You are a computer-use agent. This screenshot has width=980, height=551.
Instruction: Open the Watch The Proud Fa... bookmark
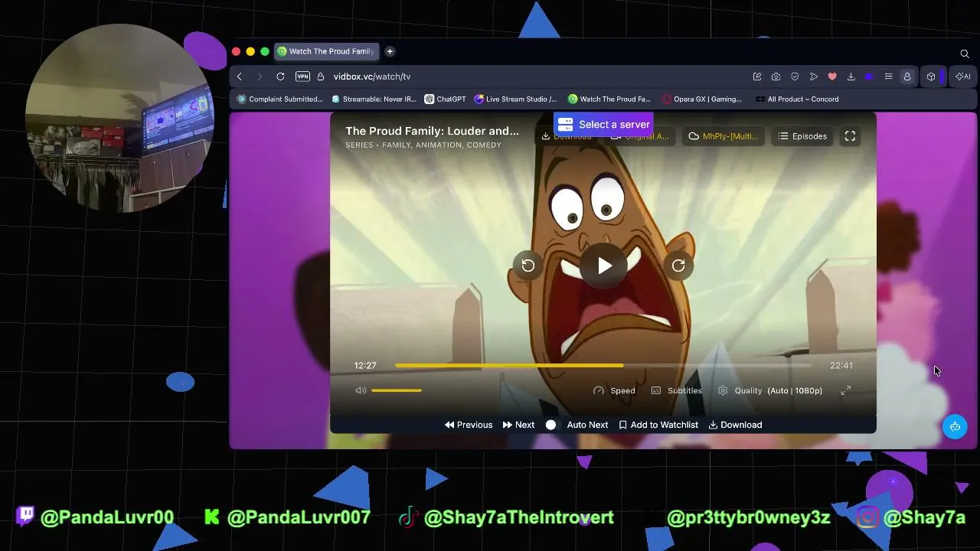point(609,99)
